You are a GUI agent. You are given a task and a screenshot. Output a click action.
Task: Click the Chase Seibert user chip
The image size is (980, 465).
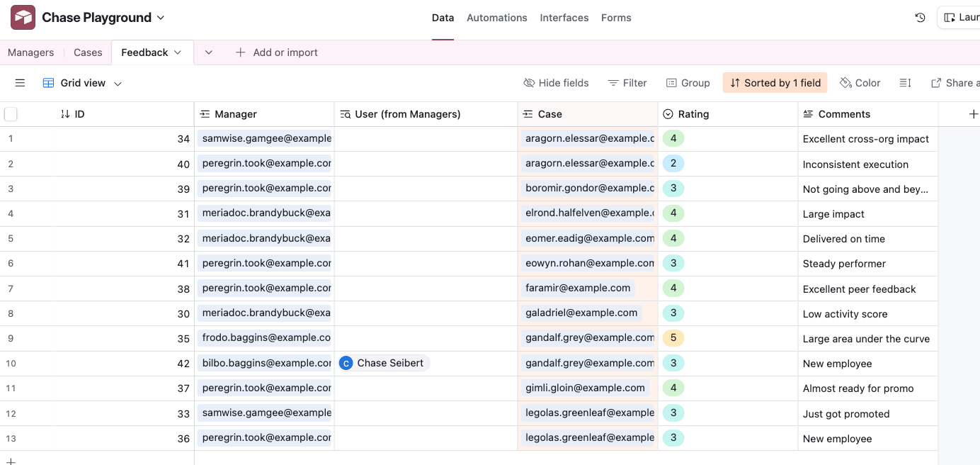click(x=383, y=363)
